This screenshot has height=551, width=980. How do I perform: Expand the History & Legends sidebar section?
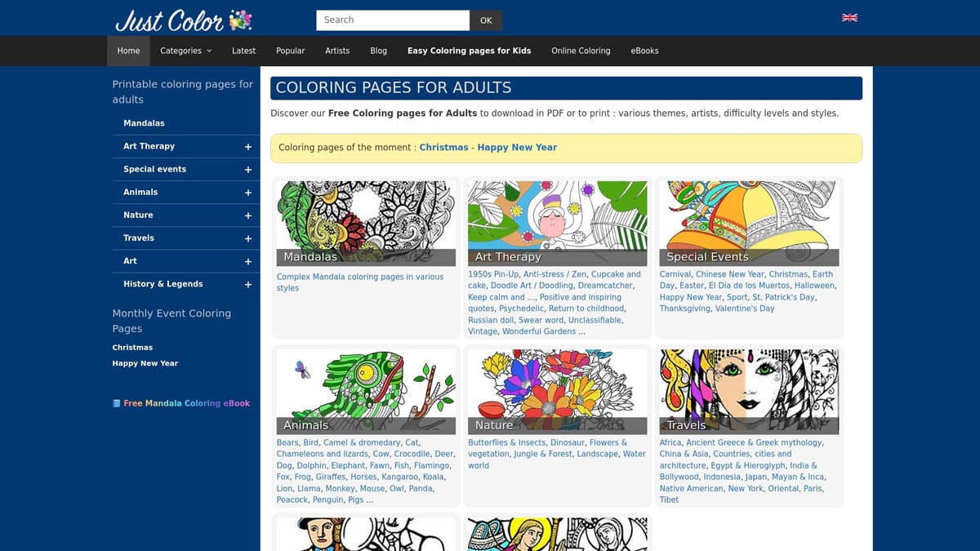[x=247, y=284]
